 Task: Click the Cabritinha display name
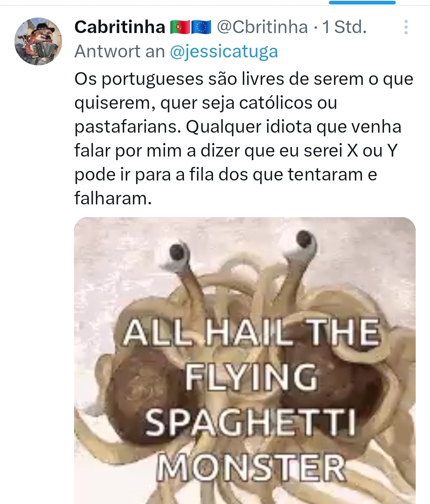(x=120, y=27)
